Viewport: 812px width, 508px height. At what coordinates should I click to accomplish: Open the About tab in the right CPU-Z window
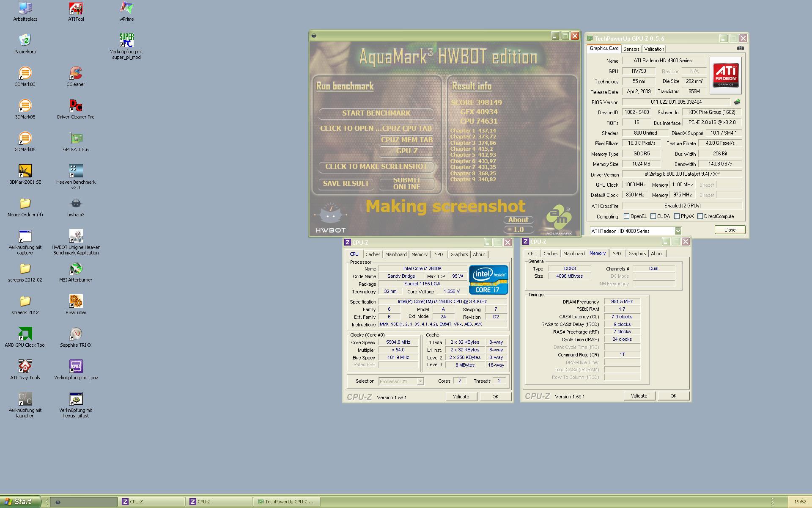point(657,254)
